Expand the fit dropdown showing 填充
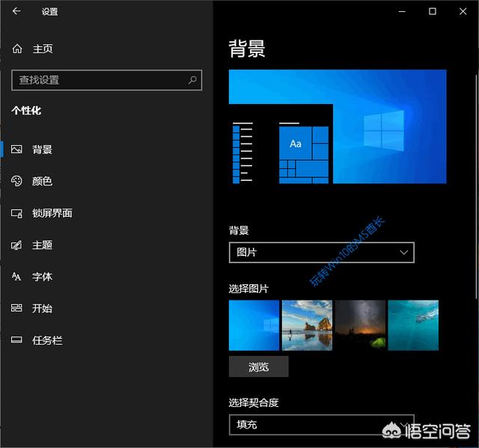Viewport: 479px width, 448px height. 321,425
